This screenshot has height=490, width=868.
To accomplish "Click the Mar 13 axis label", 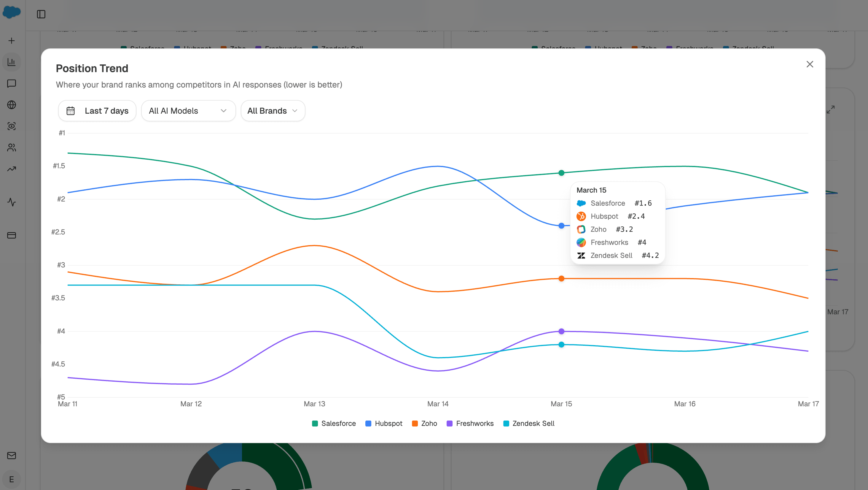I will click(x=314, y=404).
